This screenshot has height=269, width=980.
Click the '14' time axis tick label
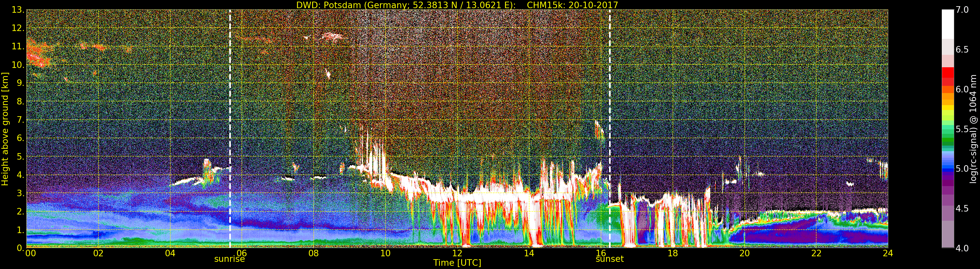tap(529, 253)
